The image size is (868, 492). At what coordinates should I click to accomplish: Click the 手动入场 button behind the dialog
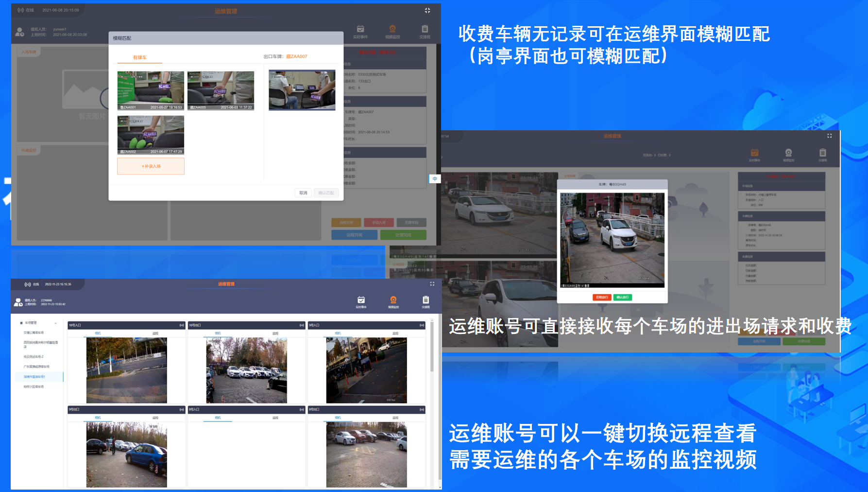tap(379, 222)
